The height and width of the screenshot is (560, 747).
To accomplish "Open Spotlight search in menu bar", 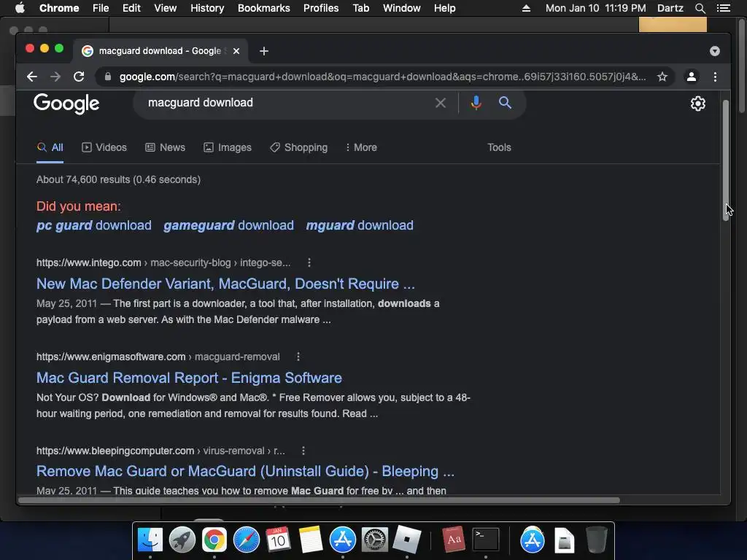I will 700,8.
